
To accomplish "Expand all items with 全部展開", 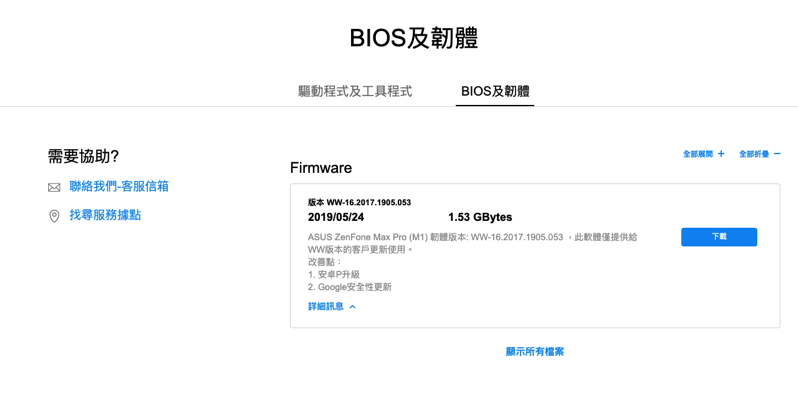I will (x=698, y=154).
